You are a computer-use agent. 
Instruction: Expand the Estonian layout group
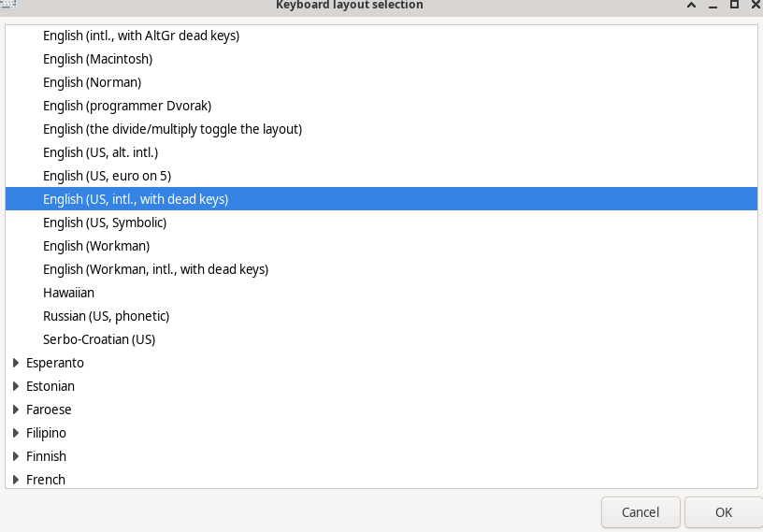tap(16, 386)
